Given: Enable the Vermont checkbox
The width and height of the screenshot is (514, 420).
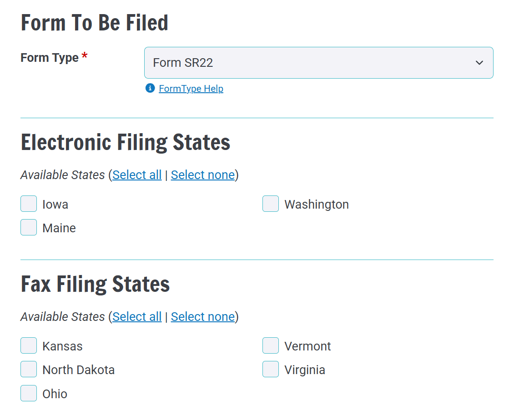Looking at the screenshot, I should click(x=270, y=345).
